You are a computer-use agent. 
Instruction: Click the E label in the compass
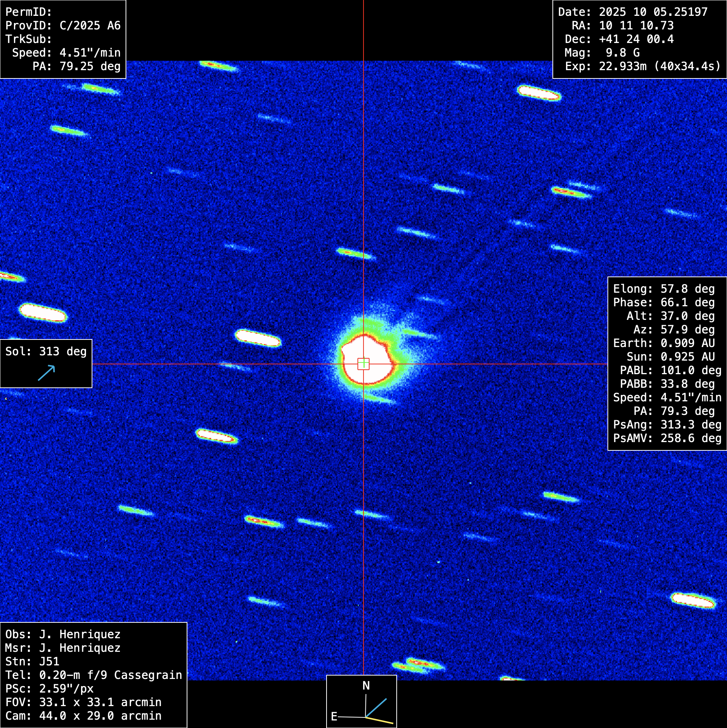pos(334,716)
